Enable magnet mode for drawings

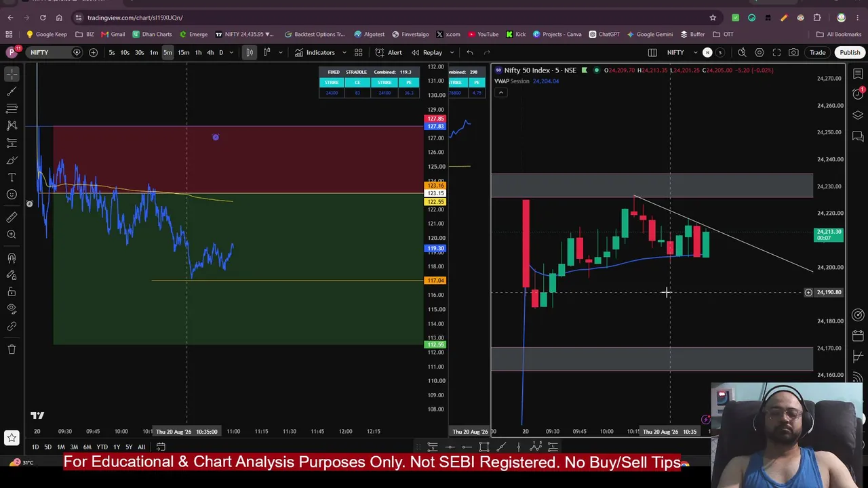point(12,258)
